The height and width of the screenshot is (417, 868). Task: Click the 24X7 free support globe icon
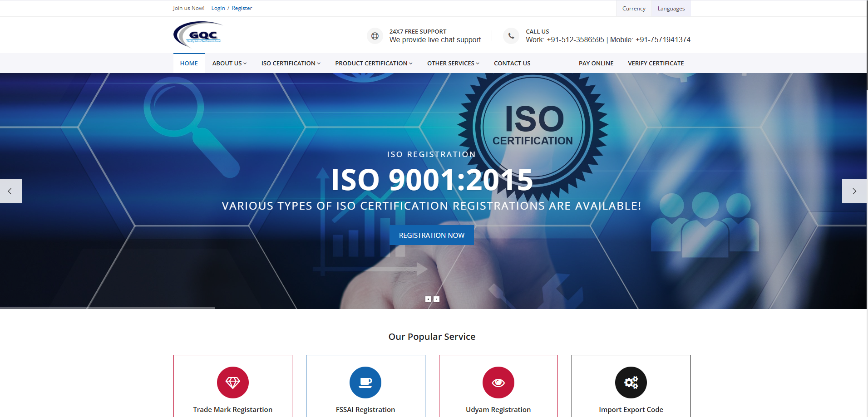pyautogui.click(x=375, y=35)
